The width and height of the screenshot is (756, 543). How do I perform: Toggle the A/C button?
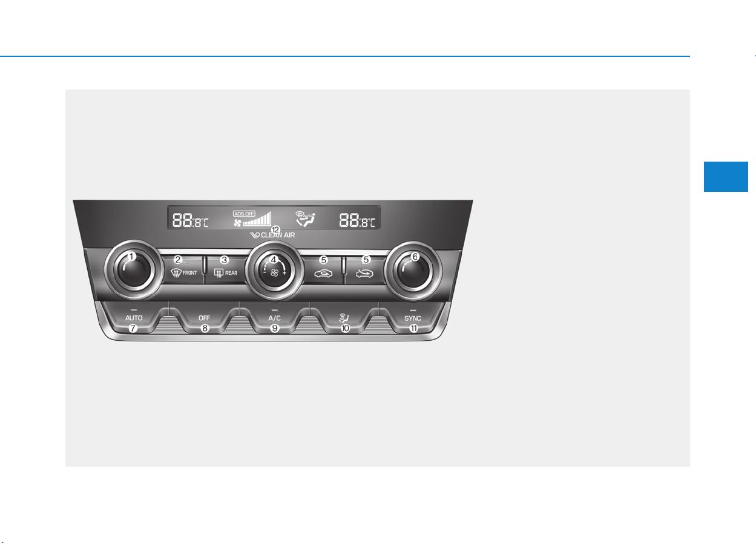(274, 317)
